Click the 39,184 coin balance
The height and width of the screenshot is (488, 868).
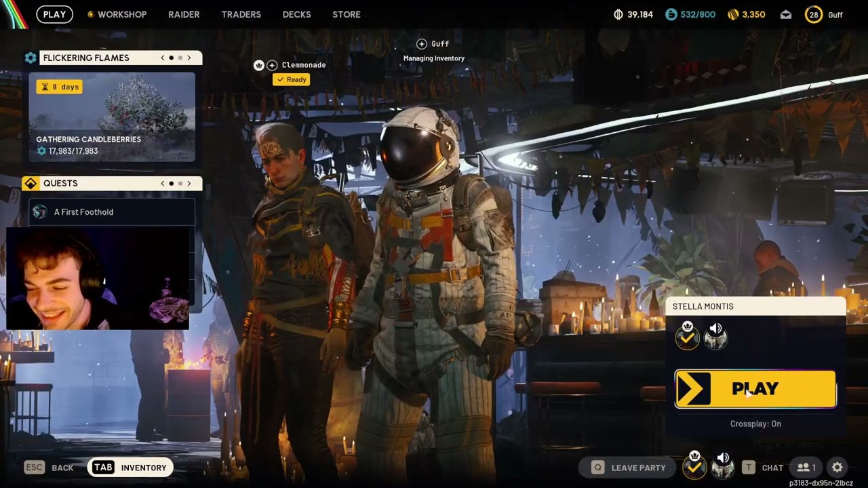point(640,14)
